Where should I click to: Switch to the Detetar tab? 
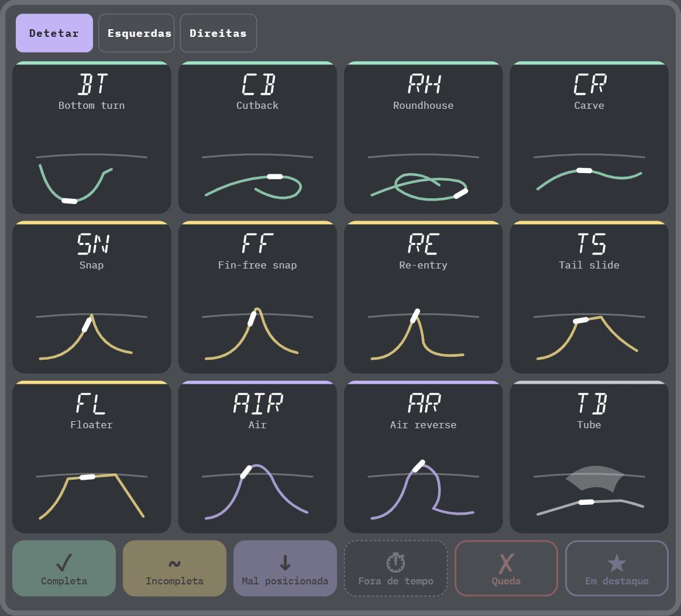coord(54,33)
